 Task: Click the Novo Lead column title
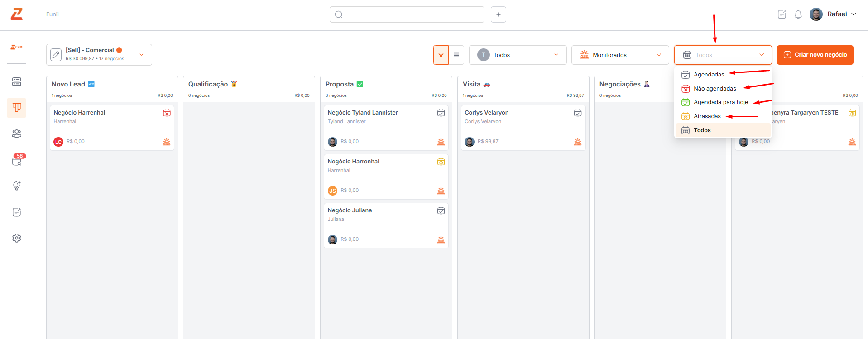click(x=68, y=84)
